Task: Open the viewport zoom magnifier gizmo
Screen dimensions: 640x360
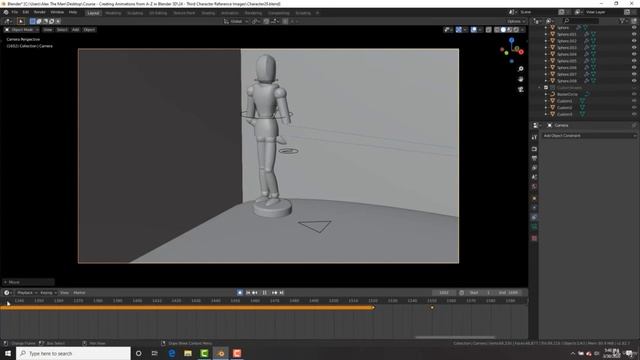Action: (x=520, y=69)
